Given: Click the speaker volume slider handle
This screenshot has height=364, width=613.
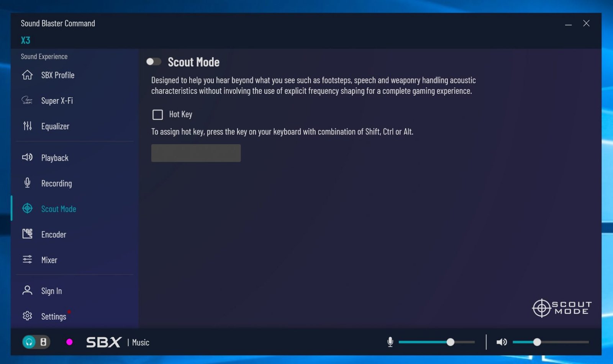Looking at the screenshot, I should 537,342.
